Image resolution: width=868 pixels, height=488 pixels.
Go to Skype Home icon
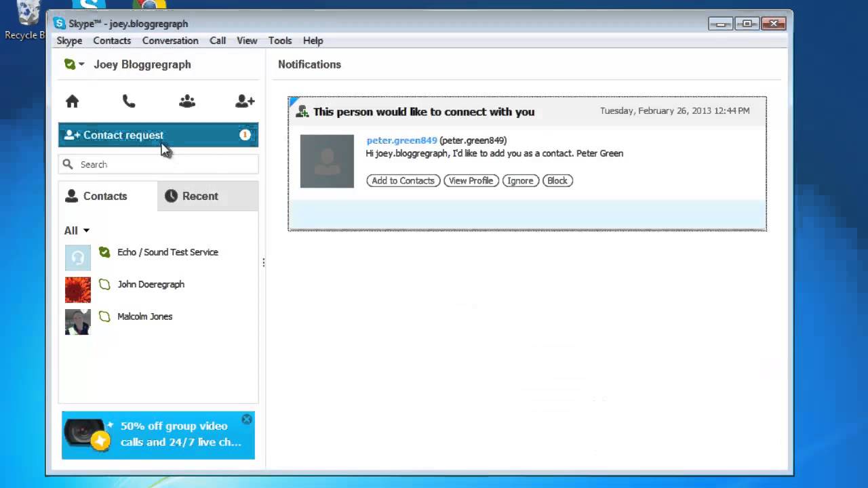[72, 101]
